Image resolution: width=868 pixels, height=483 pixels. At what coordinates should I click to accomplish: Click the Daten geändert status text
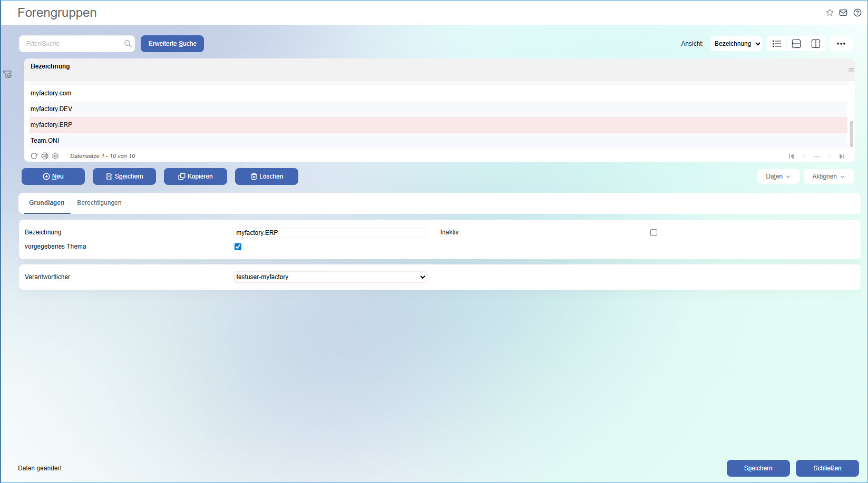pos(40,468)
